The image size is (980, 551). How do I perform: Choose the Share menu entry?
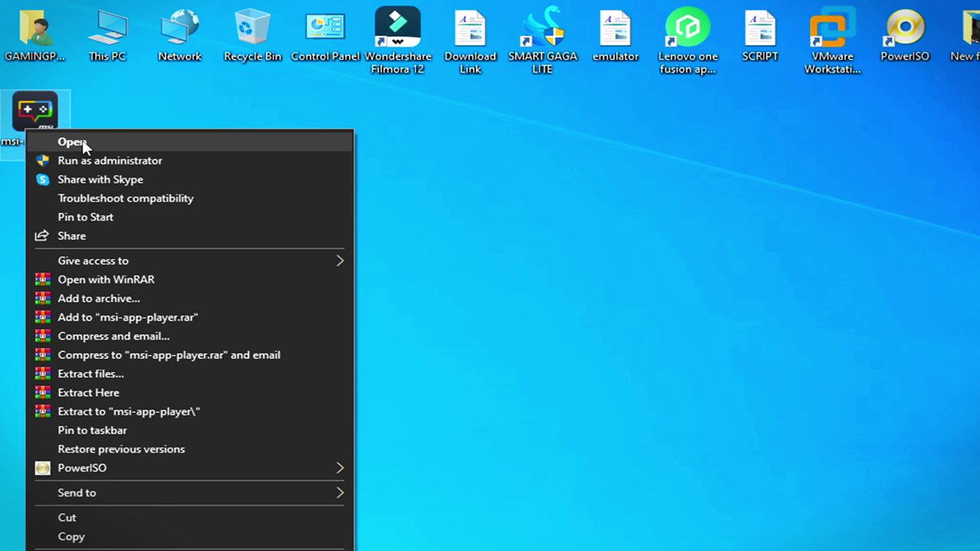190,236
